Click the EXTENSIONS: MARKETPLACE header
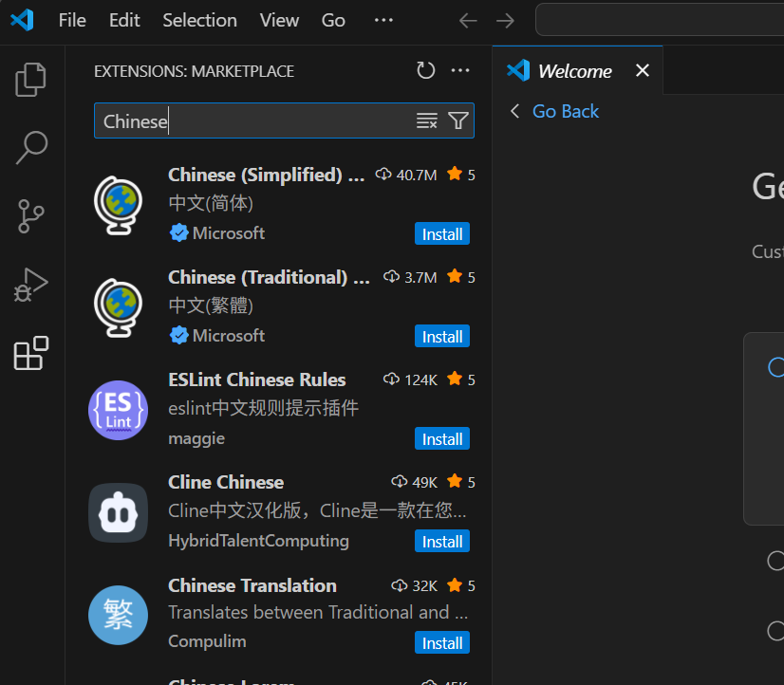This screenshot has height=685, width=784. (194, 71)
